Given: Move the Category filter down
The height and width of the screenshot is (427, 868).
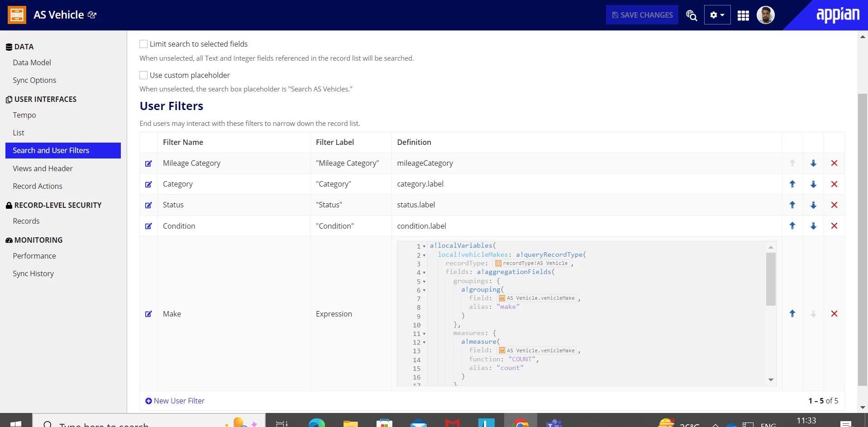Looking at the screenshot, I should click(813, 184).
